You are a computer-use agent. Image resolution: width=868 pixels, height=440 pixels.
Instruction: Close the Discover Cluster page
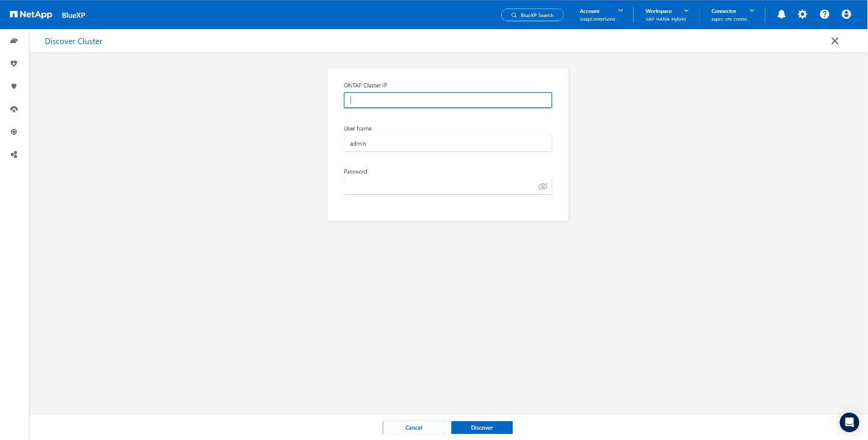[835, 41]
